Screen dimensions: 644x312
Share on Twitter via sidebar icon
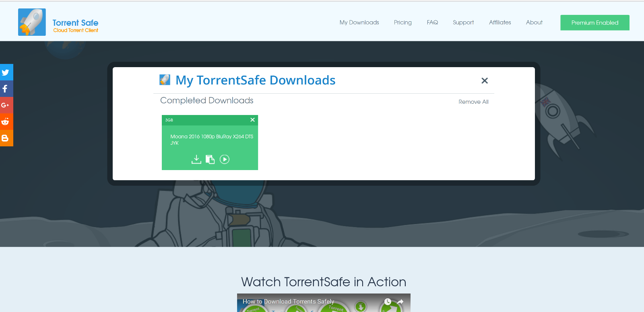click(x=6, y=72)
